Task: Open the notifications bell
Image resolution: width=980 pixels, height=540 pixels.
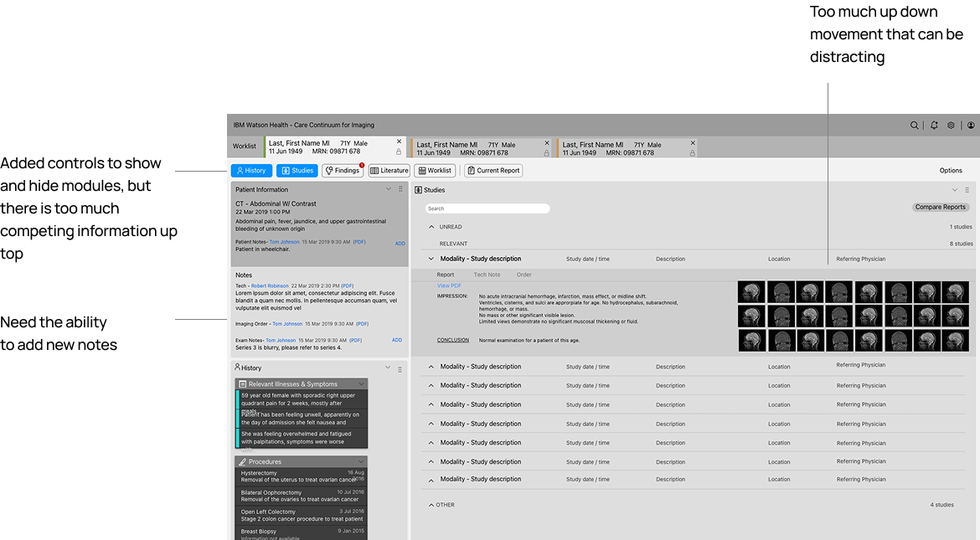Action: tap(934, 125)
